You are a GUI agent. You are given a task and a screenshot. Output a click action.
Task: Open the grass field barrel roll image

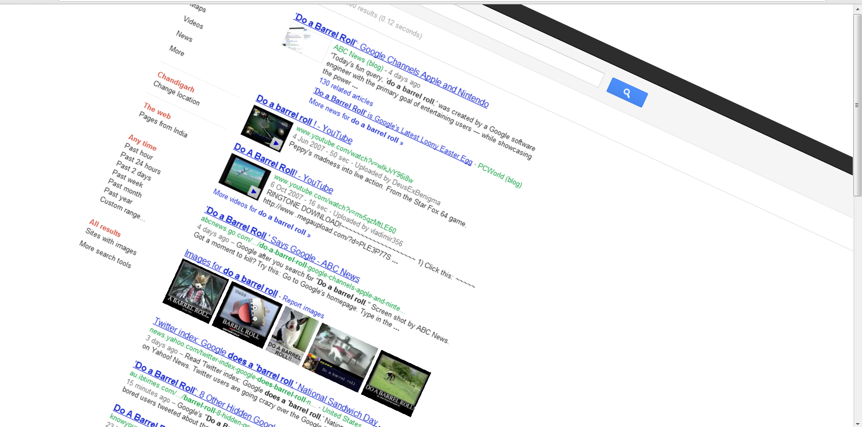click(396, 383)
